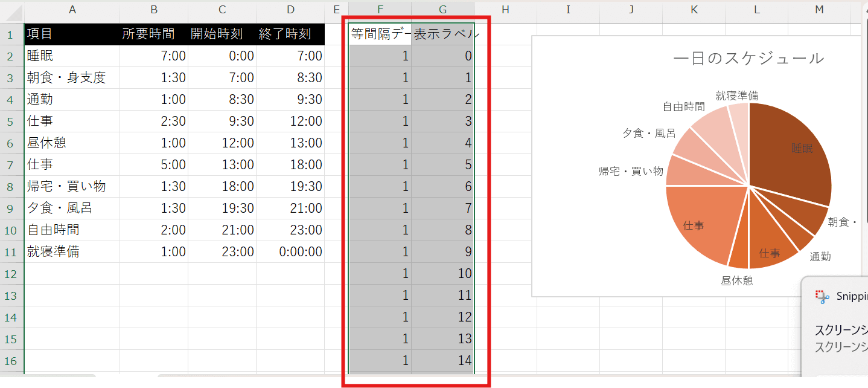Click the 等間隔データ header cell
The image size is (868, 388).
pyautogui.click(x=380, y=34)
